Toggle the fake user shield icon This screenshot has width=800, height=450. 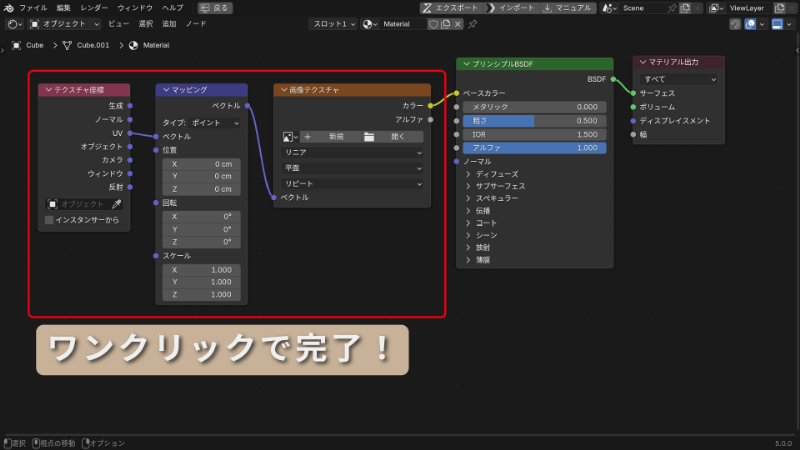click(x=433, y=24)
